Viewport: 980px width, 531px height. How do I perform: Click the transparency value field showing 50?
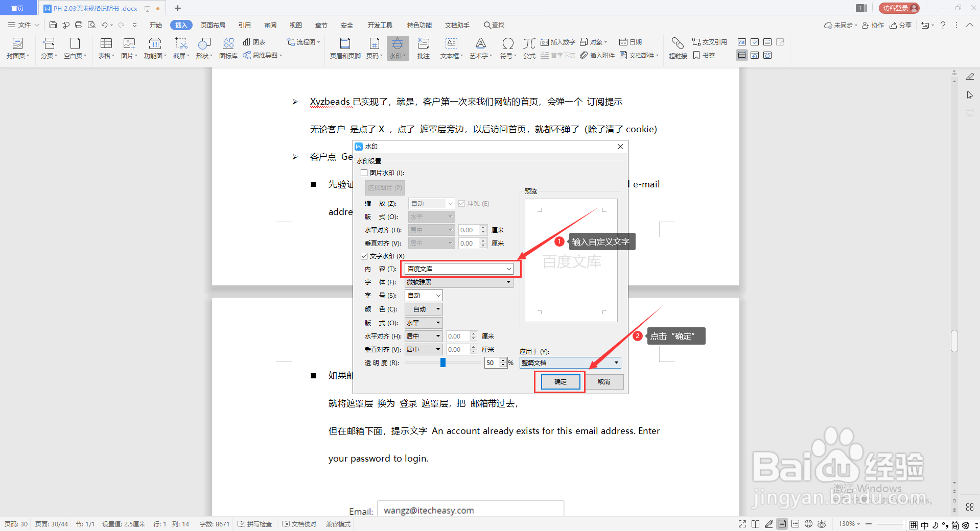pos(492,363)
